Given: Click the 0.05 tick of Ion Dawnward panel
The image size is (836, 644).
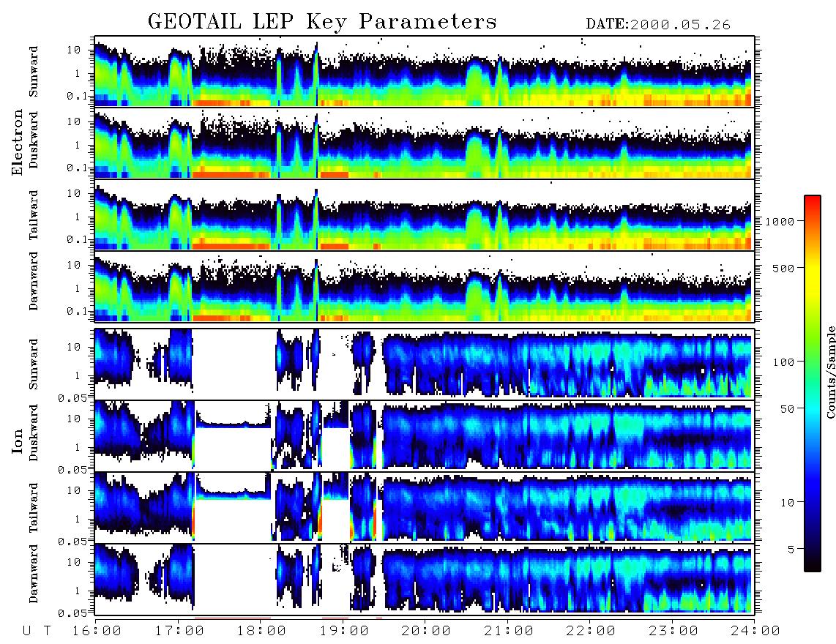Looking at the screenshot, I should (72, 613).
